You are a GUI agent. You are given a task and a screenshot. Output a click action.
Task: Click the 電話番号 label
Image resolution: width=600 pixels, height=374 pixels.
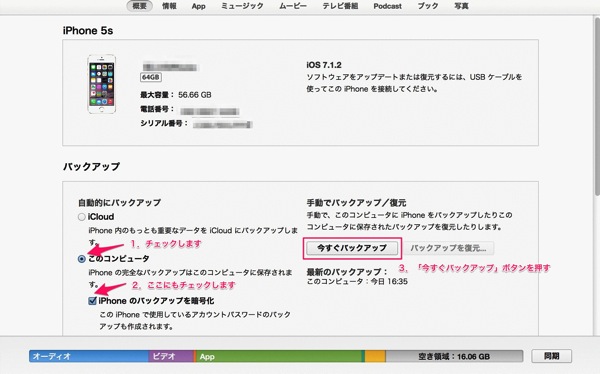click(x=157, y=109)
